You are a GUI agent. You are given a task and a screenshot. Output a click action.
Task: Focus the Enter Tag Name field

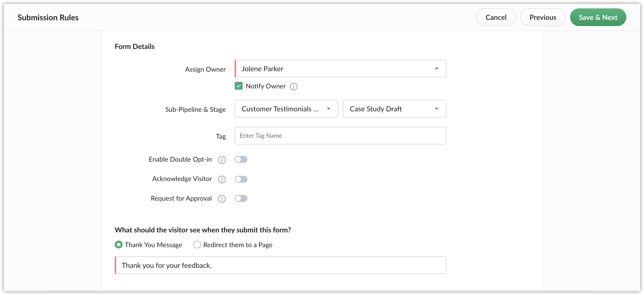[x=340, y=136]
